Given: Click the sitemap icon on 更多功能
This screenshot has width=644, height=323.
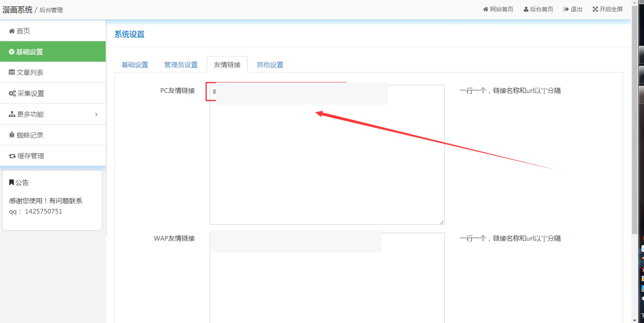Looking at the screenshot, I should 11,114.
